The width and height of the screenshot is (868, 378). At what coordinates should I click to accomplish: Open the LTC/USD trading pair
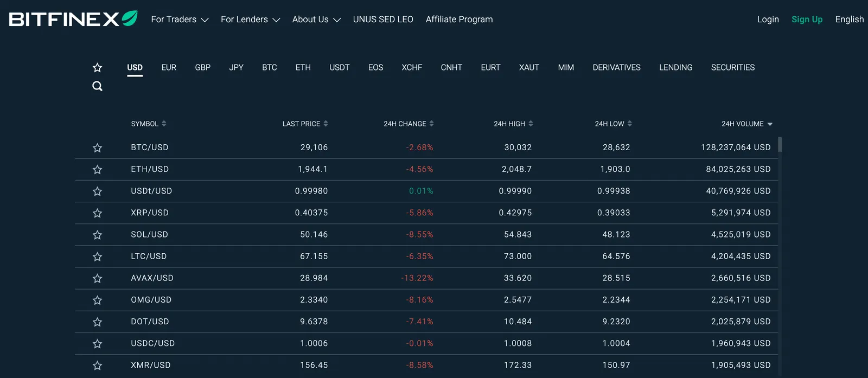click(149, 257)
